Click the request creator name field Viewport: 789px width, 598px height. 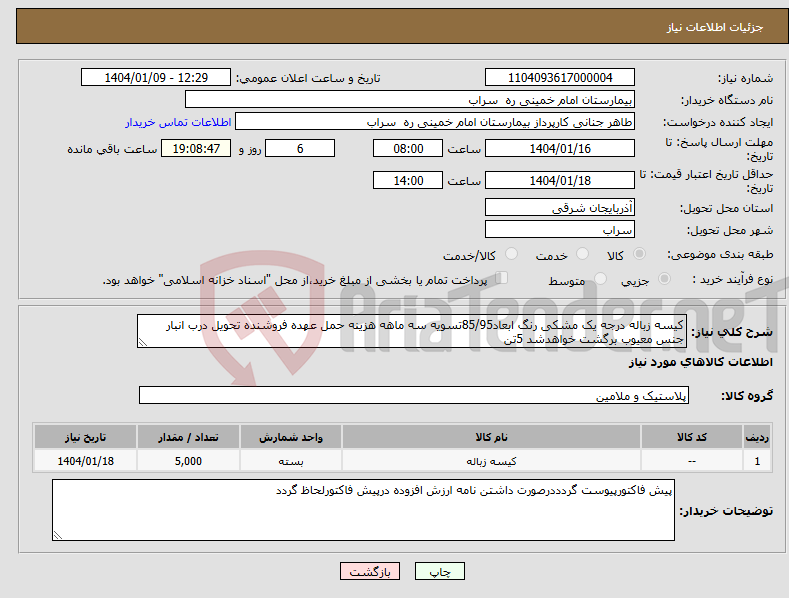point(435,122)
